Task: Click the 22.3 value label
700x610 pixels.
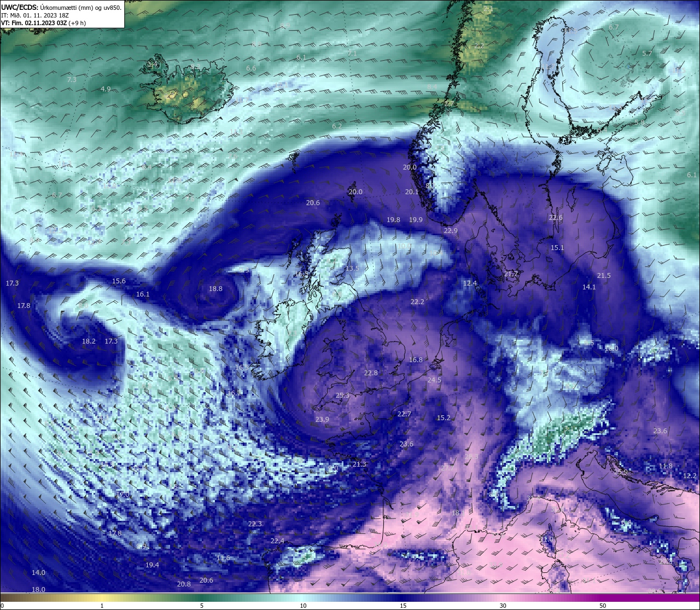Action: (255, 524)
